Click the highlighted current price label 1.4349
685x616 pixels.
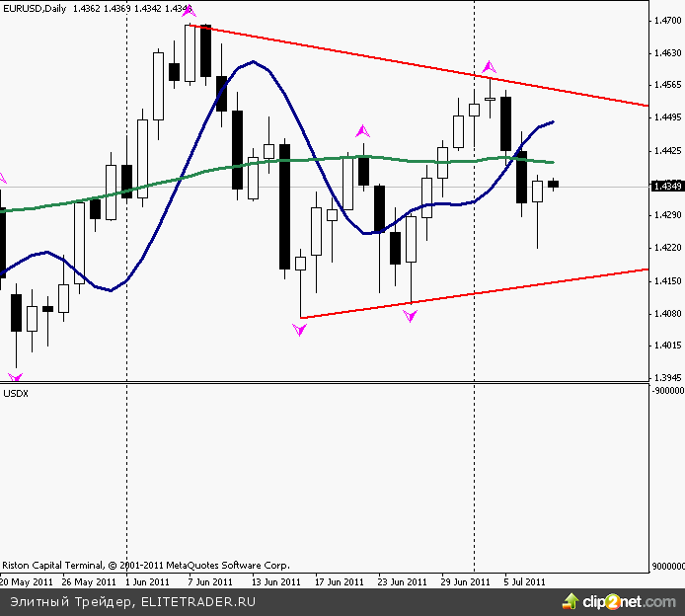(667, 186)
